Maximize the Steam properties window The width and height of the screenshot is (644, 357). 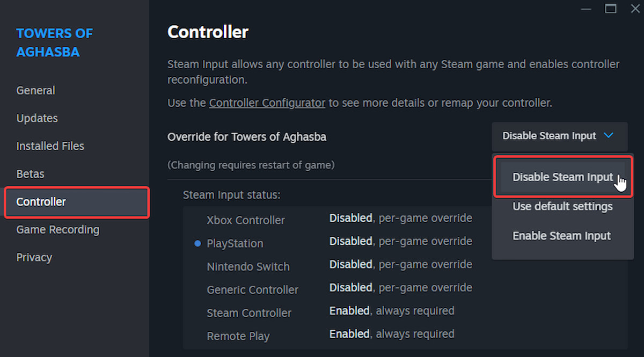[x=610, y=9]
